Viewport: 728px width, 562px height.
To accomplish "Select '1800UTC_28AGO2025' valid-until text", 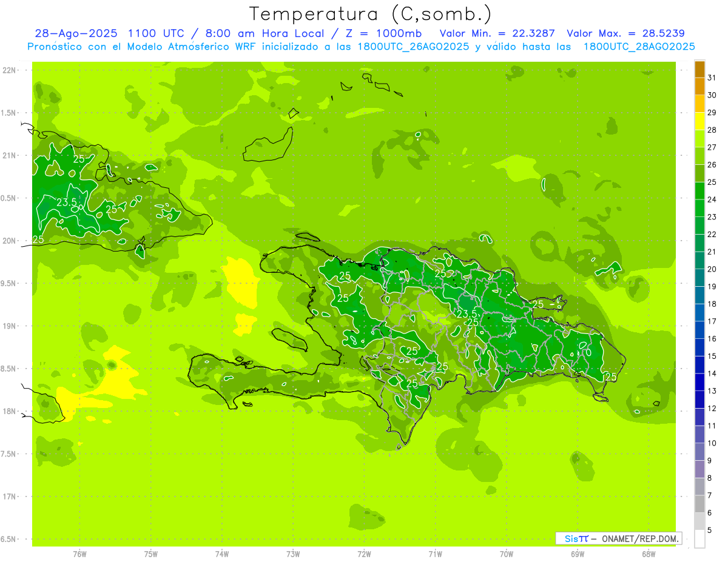I will click(x=639, y=47).
